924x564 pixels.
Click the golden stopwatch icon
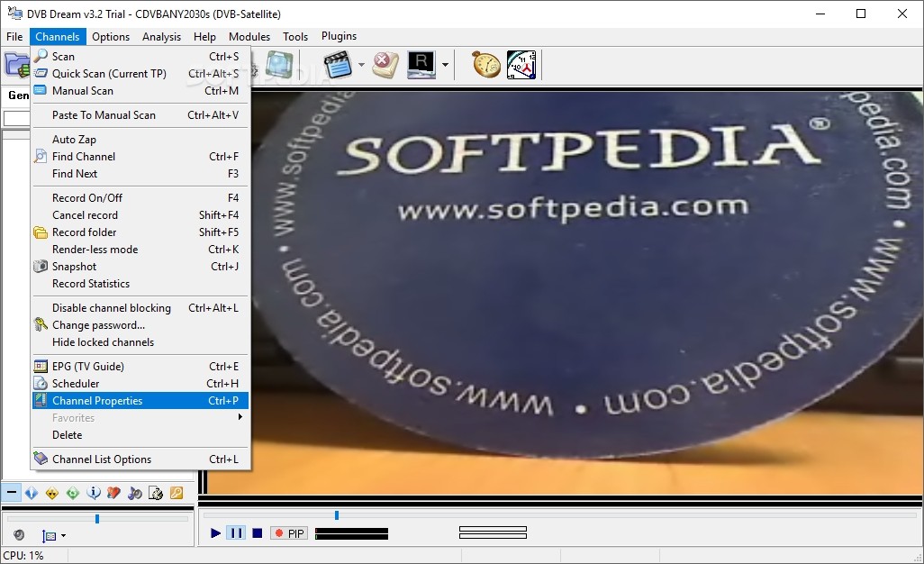(x=486, y=64)
